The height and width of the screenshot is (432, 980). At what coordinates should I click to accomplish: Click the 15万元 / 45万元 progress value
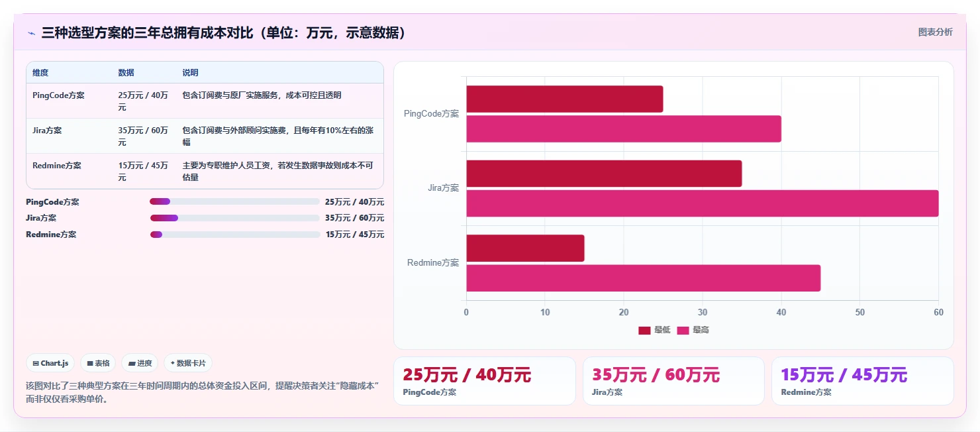355,235
